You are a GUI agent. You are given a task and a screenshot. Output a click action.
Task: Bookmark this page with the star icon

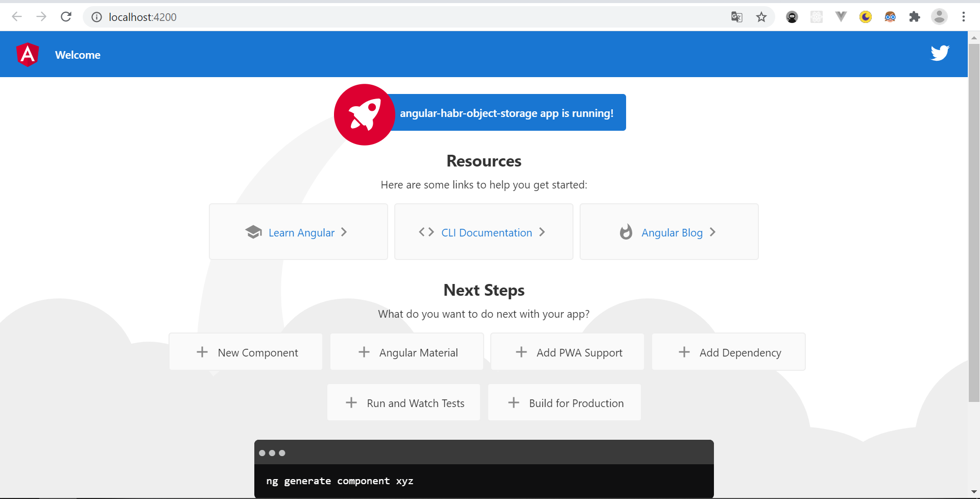pos(761,17)
